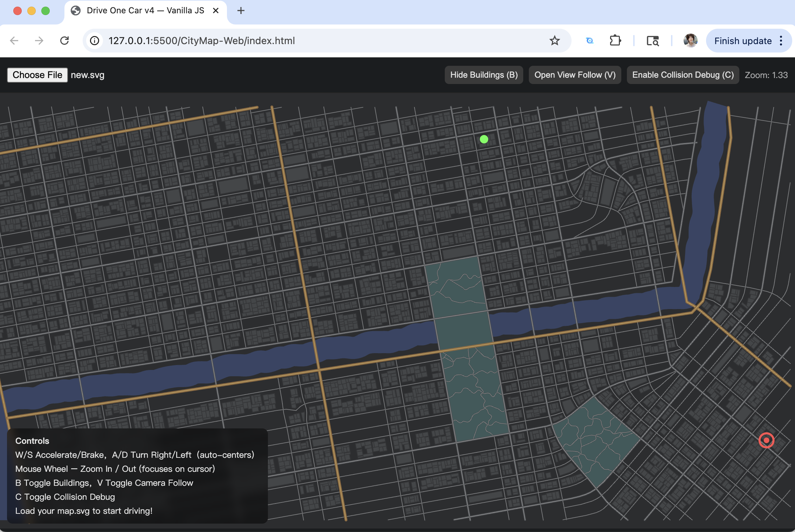Click the red target destination marker
The width and height of the screenshot is (795, 532).
coord(766,440)
